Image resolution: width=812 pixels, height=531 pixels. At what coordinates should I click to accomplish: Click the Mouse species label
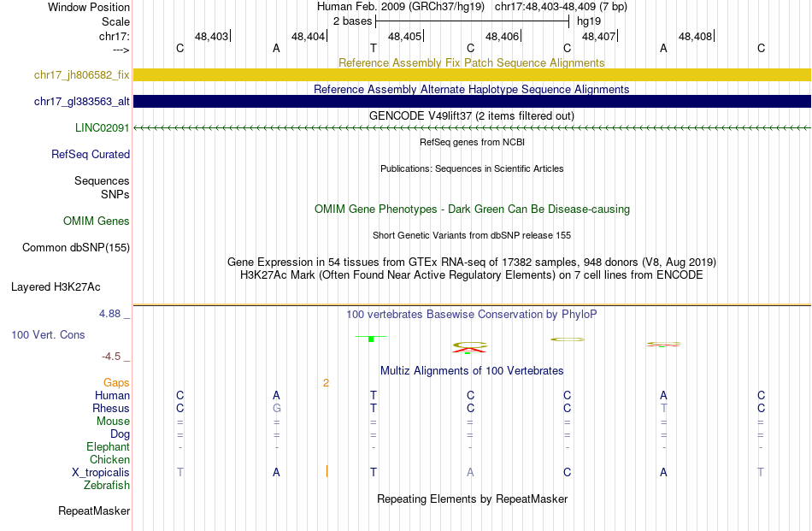pyautogui.click(x=113, y=422)
